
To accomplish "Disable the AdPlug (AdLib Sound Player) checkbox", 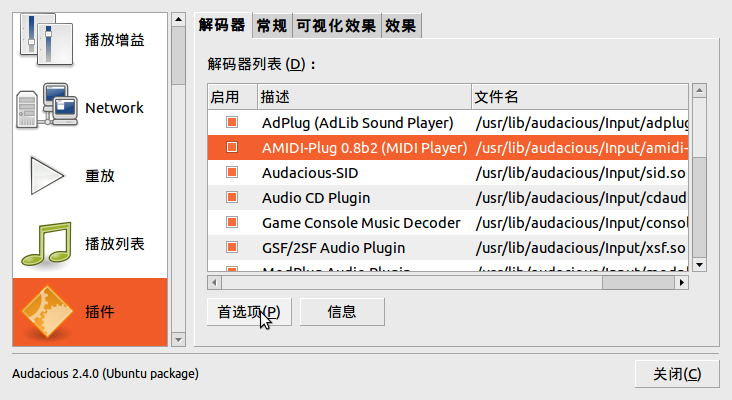I will [231, 123].
